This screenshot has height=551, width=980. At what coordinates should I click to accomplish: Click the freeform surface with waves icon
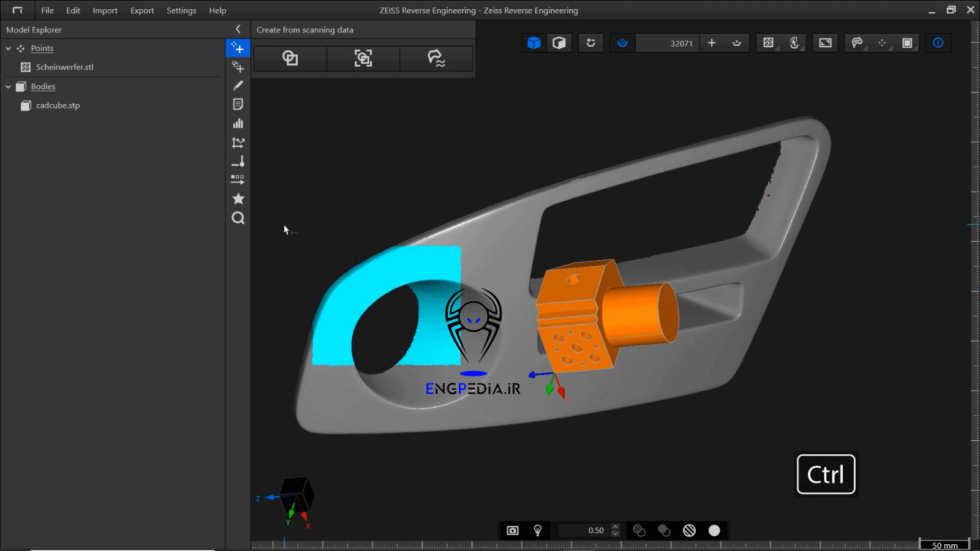(x=436, y=58)
